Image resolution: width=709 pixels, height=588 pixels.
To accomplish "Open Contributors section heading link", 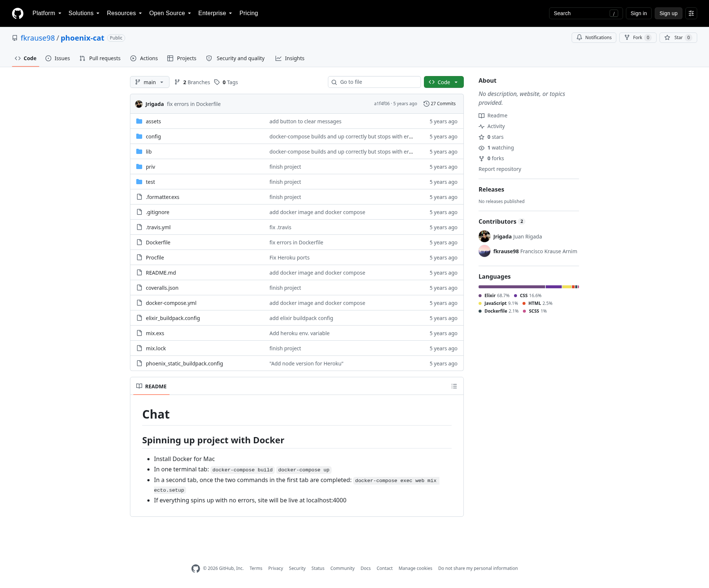I will [501, 221].
